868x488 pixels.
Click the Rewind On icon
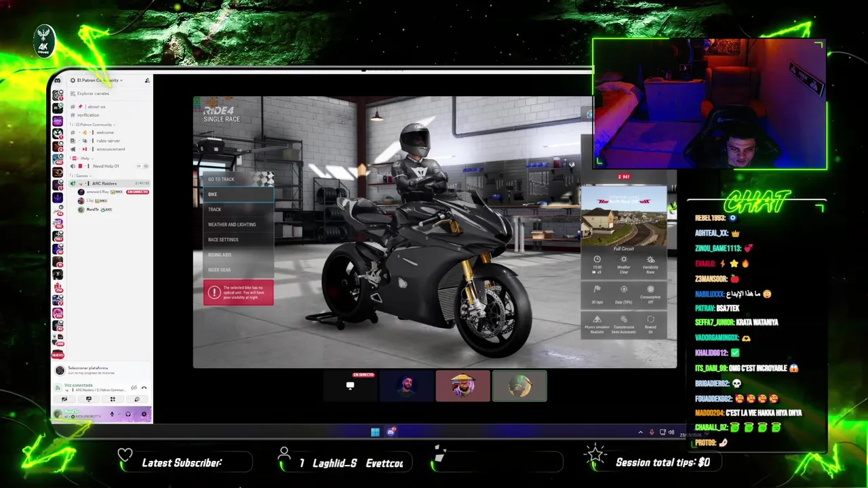650,319
